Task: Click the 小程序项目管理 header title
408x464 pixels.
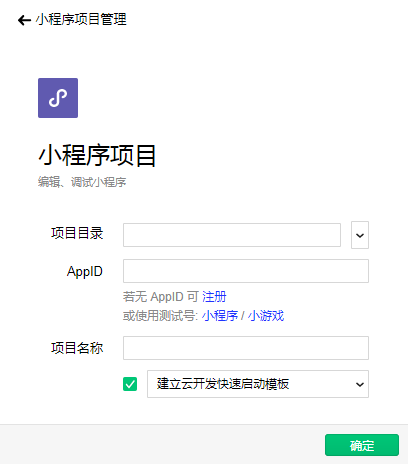Action: (81, 19)
